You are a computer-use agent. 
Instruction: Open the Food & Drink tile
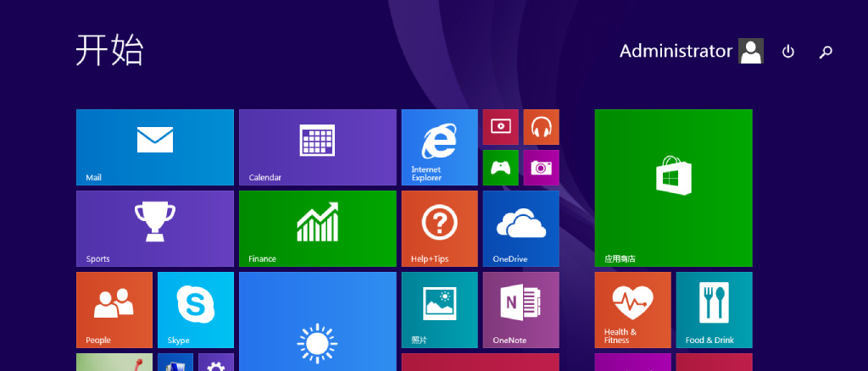[x=714, y=310]
